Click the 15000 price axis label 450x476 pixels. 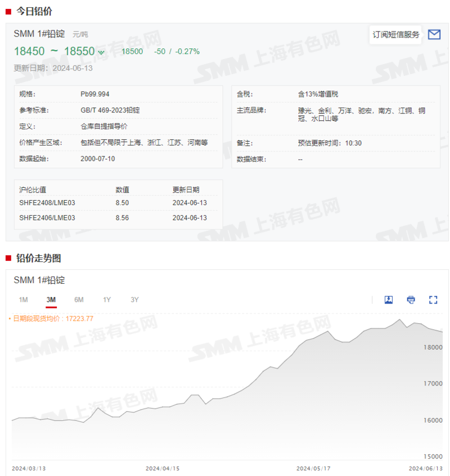pos(433,456)
